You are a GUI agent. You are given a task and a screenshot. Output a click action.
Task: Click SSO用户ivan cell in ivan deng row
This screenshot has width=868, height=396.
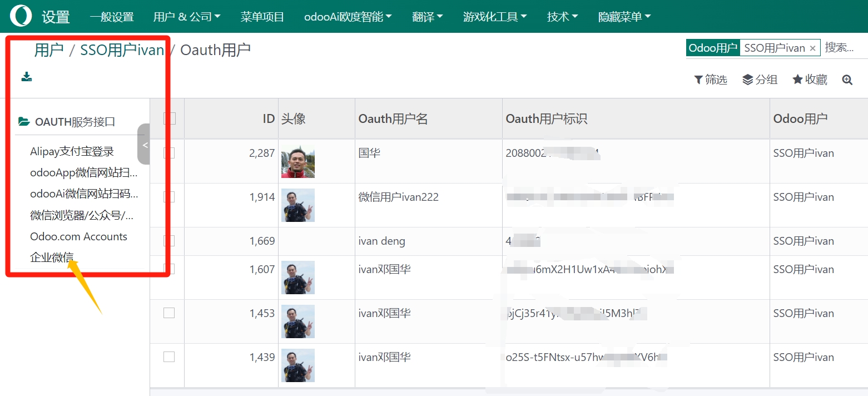click(803, 241)
